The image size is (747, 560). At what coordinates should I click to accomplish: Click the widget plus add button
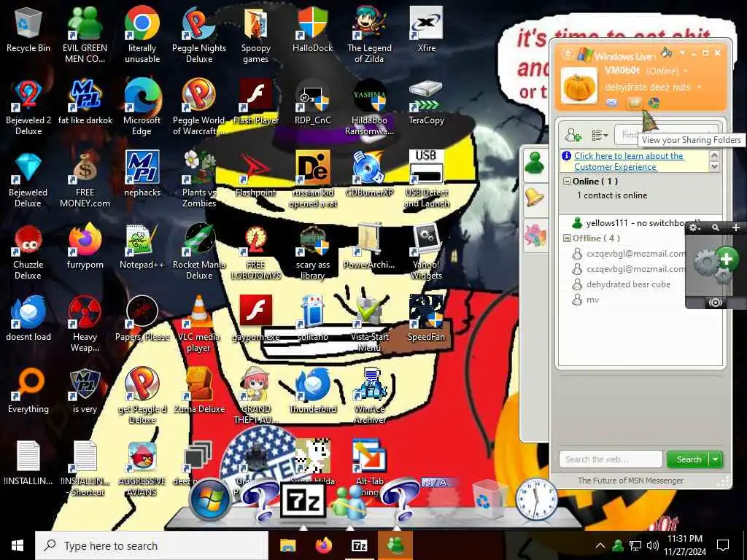tap(736, 228)
